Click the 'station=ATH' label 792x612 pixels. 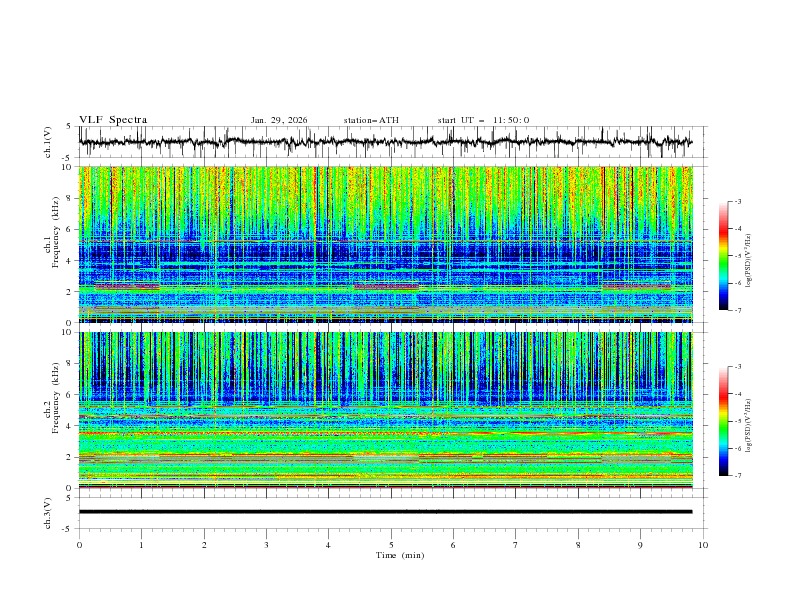[371, 120]
